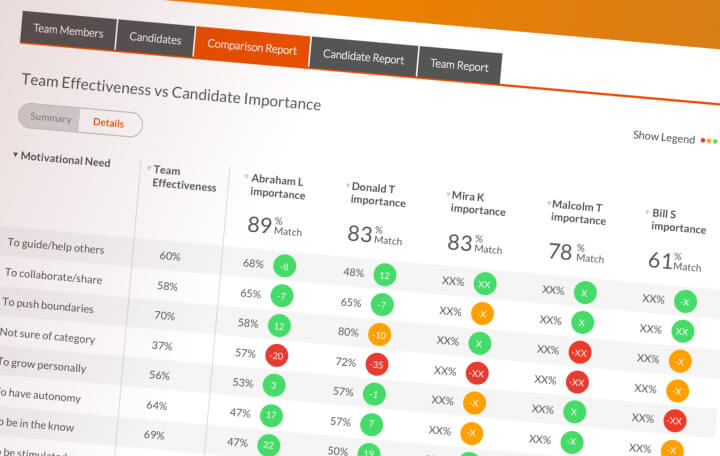Screen dimensions: 720x456
Task: Click Bill S 61% Match score
Action: click(674, 260)
